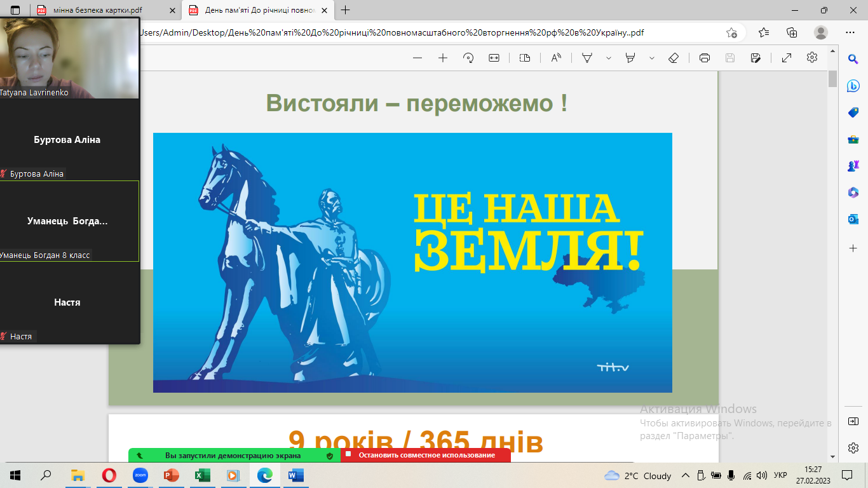Add this page to favorites
This screenshot has width=868, height=488.
(x=732, y=32)
